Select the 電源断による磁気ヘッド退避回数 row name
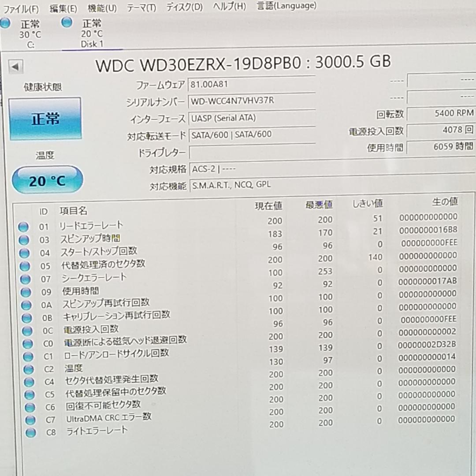Screen dimensions: 476x476 coord(125,341)
